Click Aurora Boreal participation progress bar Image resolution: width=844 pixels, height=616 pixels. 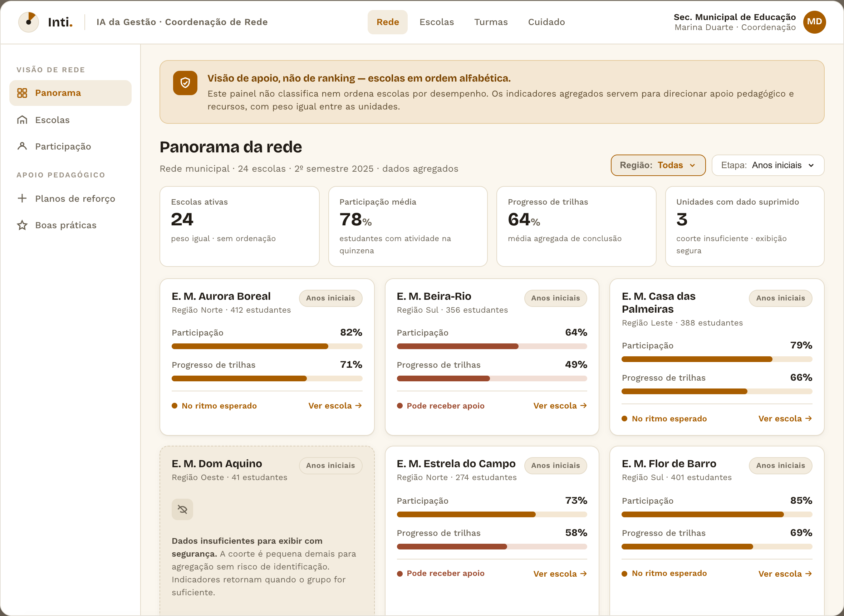click(x=267, y=346)
